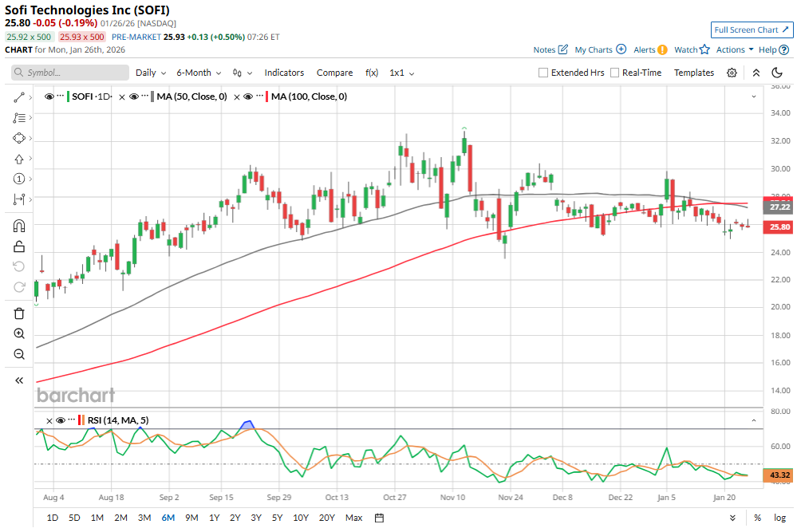Open the Indicators menu

(x=284, y=73)
